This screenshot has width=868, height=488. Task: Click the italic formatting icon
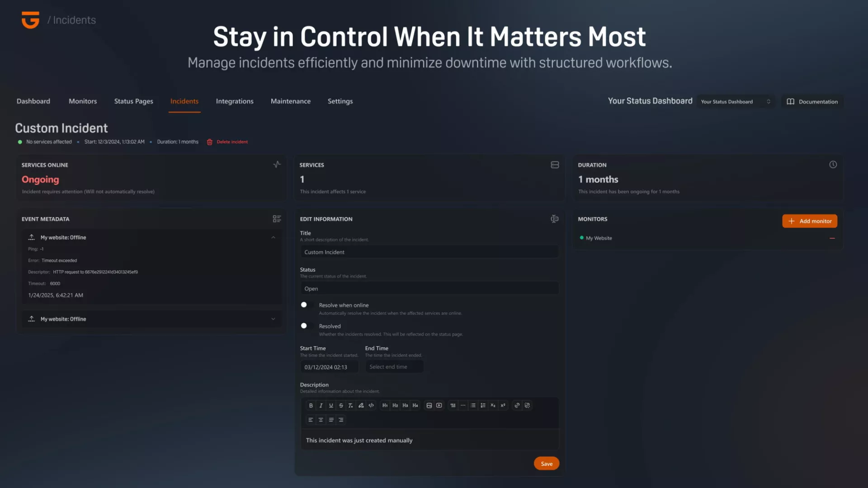(x=321, y=405)
